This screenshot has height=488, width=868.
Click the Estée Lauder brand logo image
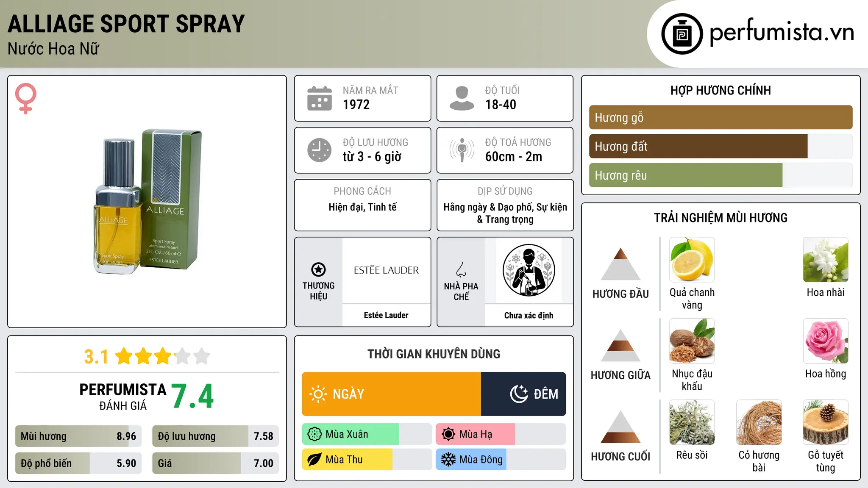point(386,270)
